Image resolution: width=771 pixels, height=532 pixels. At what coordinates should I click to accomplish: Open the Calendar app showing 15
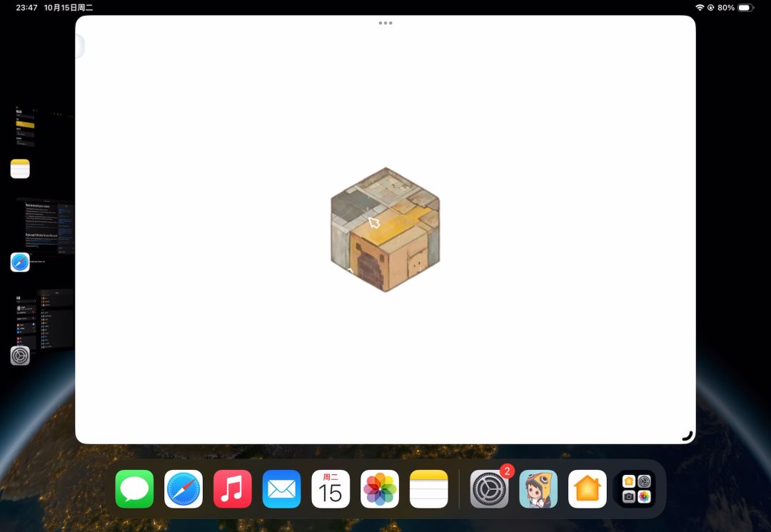(x=331, y=488)
